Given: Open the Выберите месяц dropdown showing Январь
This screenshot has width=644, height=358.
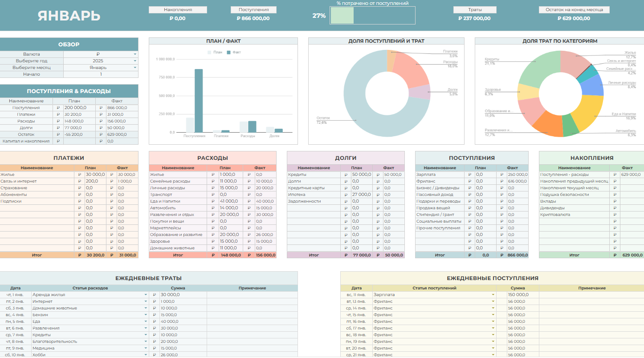Looking at the screenshot, I should 135,68.
